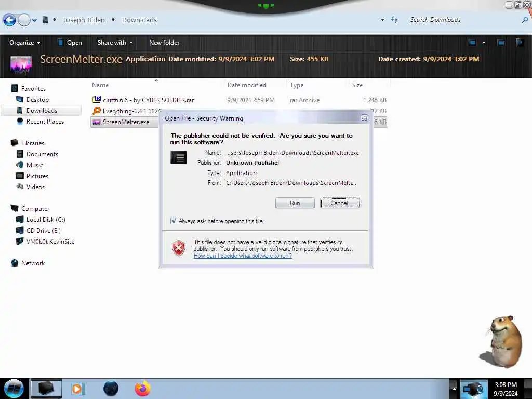
Task: Click the change view icon
Action: [x=472, y=43]
